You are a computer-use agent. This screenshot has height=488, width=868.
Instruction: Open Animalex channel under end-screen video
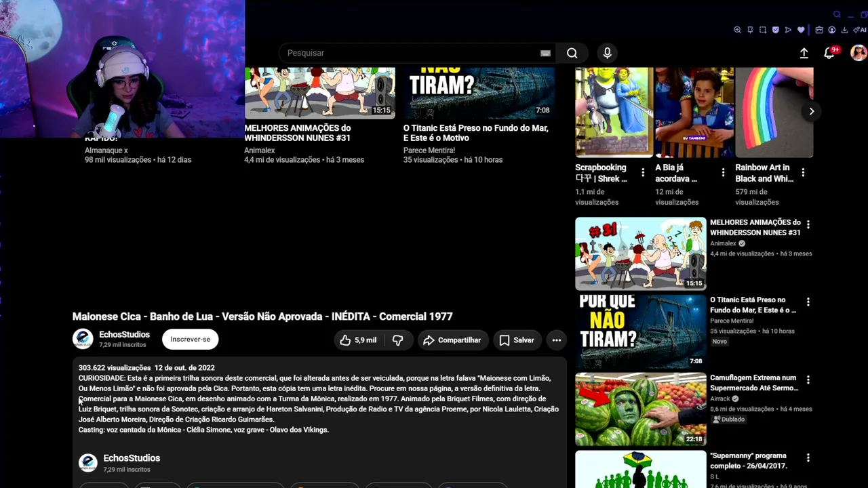pos(260,150)
